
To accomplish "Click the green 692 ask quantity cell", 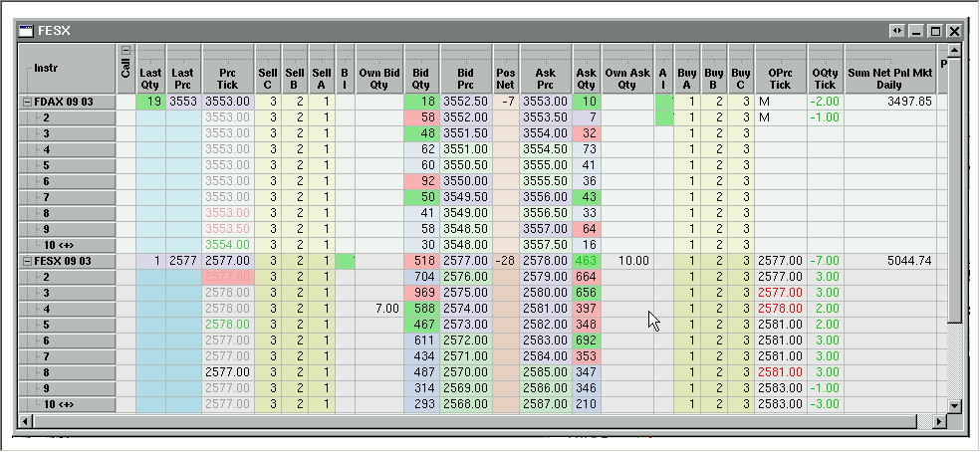I will pyautogui.click(x=587, y=340).
